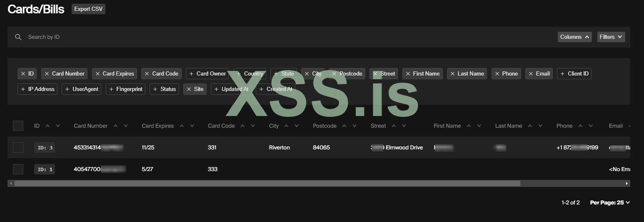
Task: Click the ID: 3 badge
Action: [45, 147]
